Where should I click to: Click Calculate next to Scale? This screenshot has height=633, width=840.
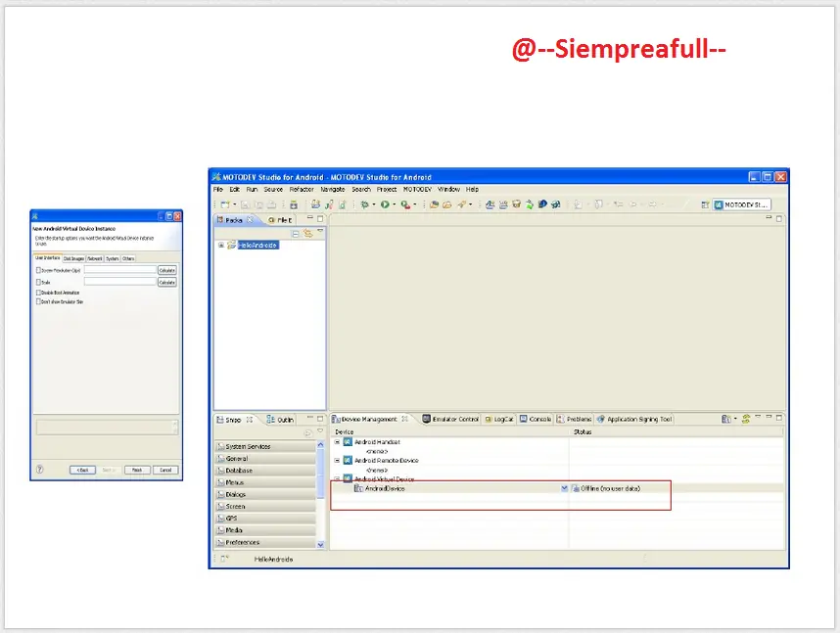167,282
